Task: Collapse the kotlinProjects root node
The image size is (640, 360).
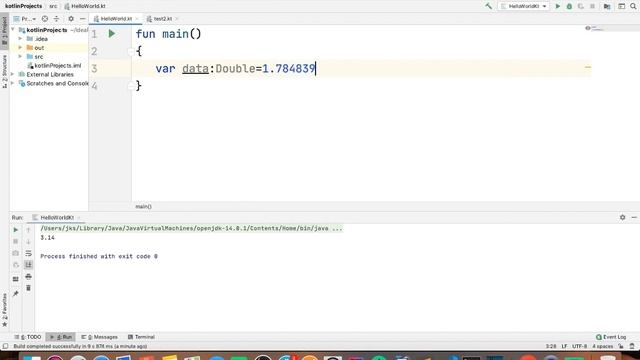Action: tap(13, 30)
